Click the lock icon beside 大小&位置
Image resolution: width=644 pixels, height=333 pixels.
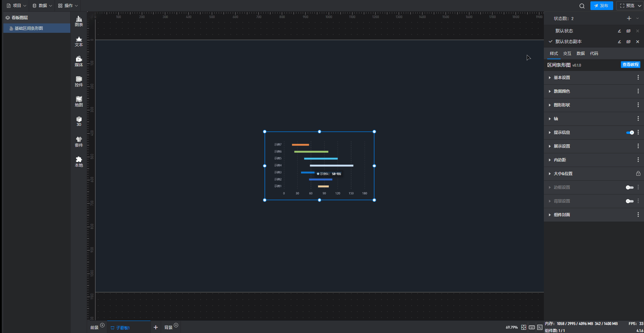(x=638, y=174)
